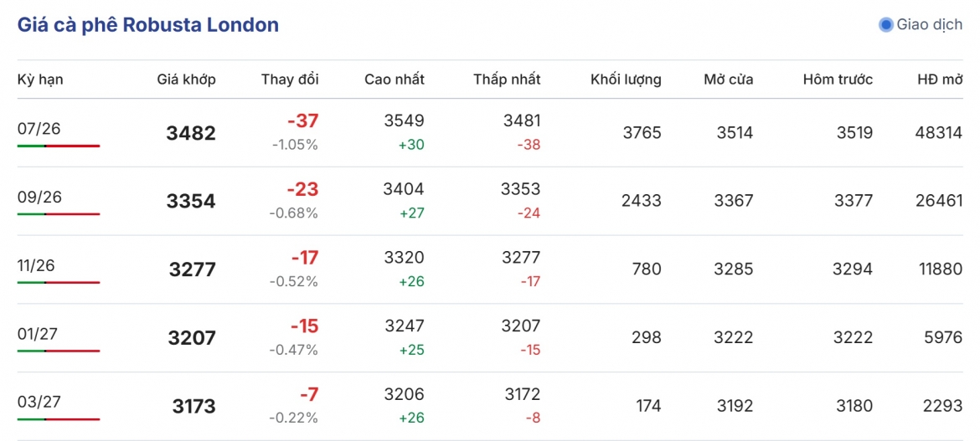Screen dimensions: 980x441
Task: Click the -37 change value
Action: coord(302,121)
